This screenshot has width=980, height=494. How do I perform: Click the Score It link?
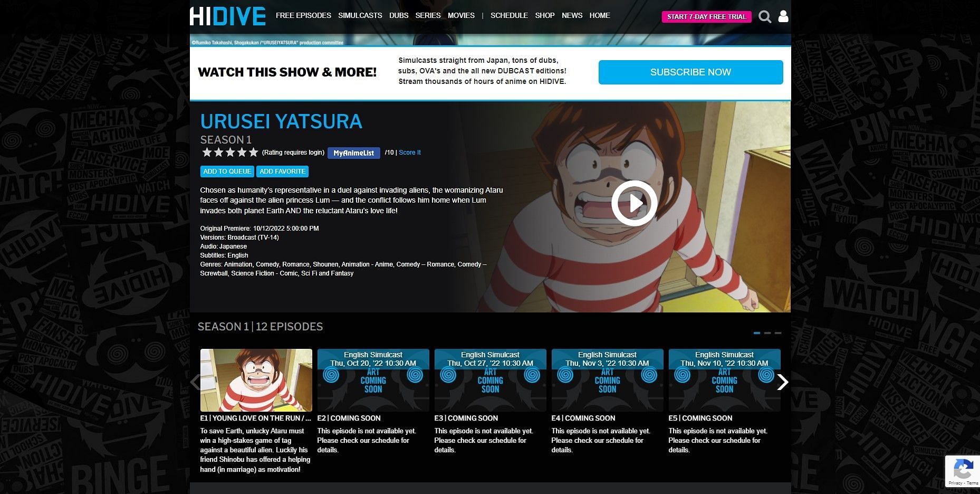410,153
